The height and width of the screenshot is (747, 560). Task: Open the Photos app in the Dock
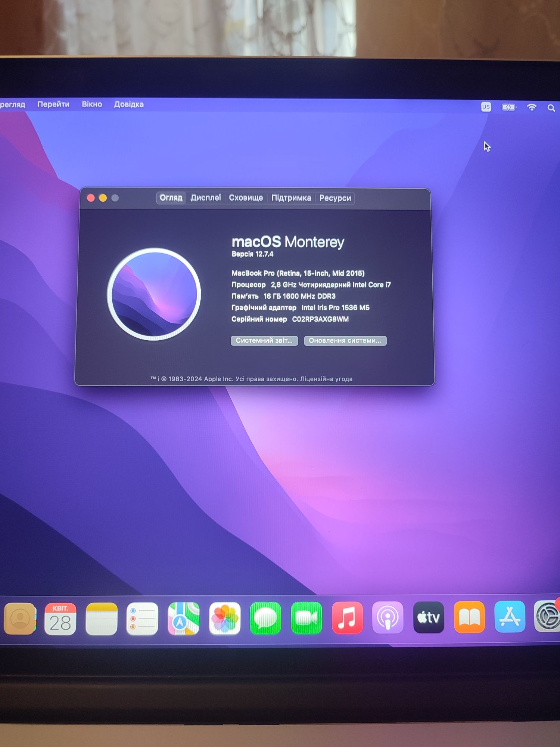point(225,618)
